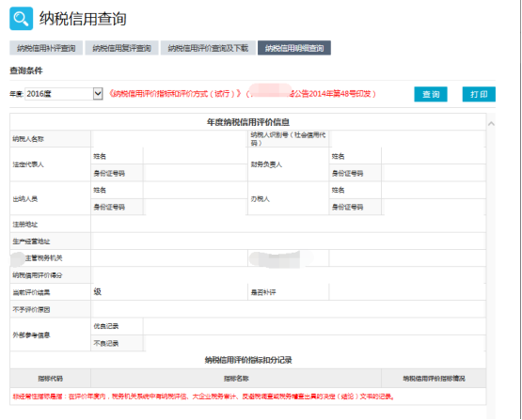
Task: Click the empty 纳税人名称 value cell
Action: (x=169, y=139)
